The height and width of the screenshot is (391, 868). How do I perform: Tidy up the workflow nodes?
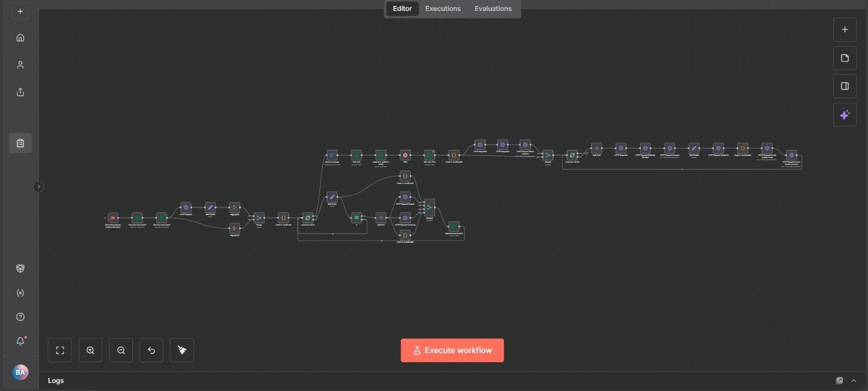coord(182,350)
